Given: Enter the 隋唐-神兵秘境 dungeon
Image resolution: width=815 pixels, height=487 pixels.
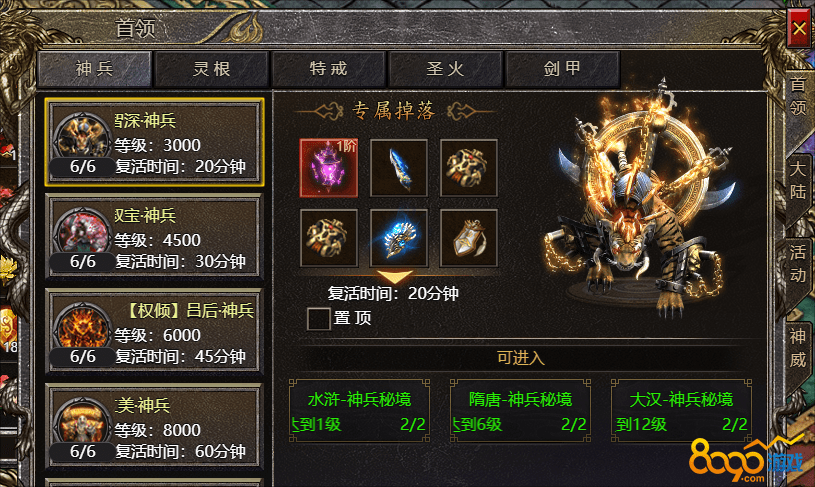Looking at the screenshot, I should pos(520,411).
